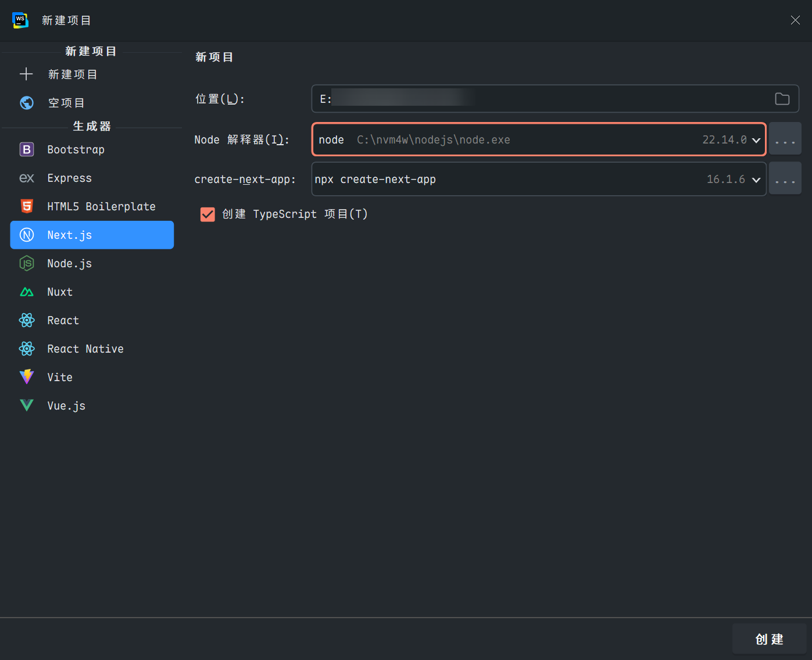Choose the Vite generator
812x660 pixels.
tap(92, 377)
